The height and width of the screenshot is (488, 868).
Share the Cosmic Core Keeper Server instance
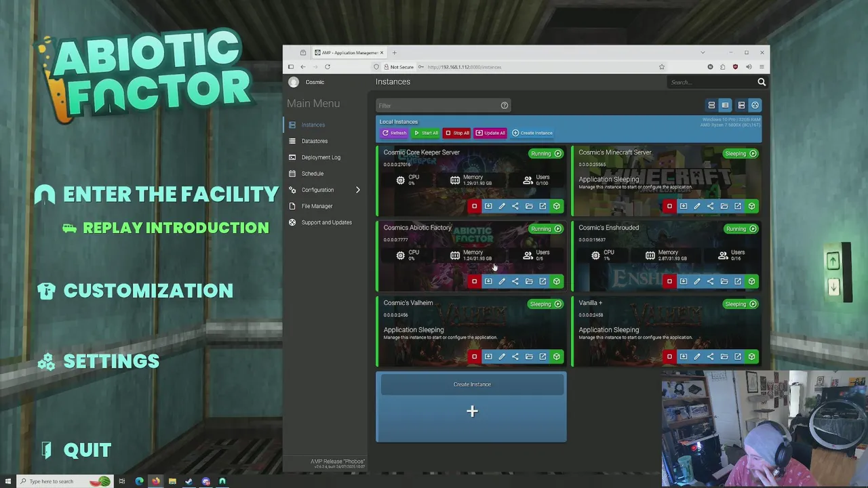[x=515, y=206]
